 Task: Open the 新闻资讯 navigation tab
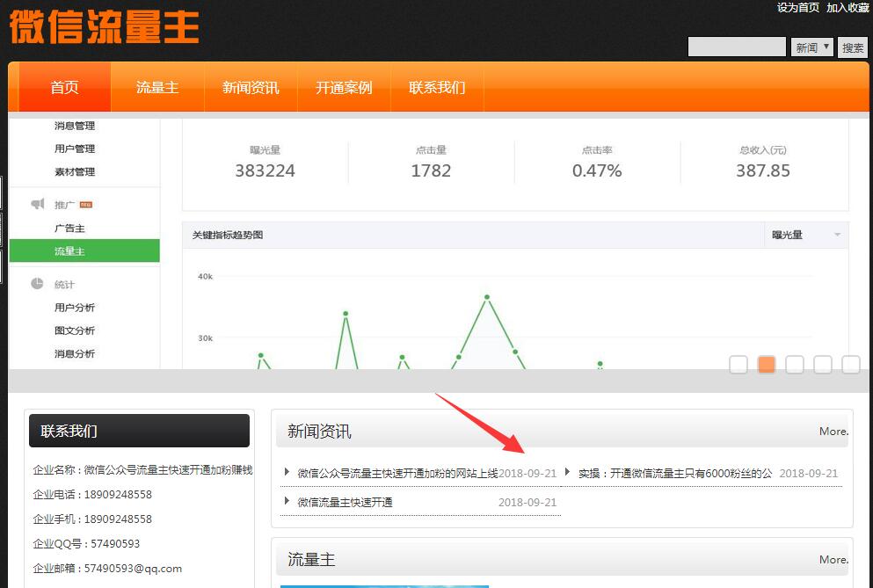[x=251, y=87]
